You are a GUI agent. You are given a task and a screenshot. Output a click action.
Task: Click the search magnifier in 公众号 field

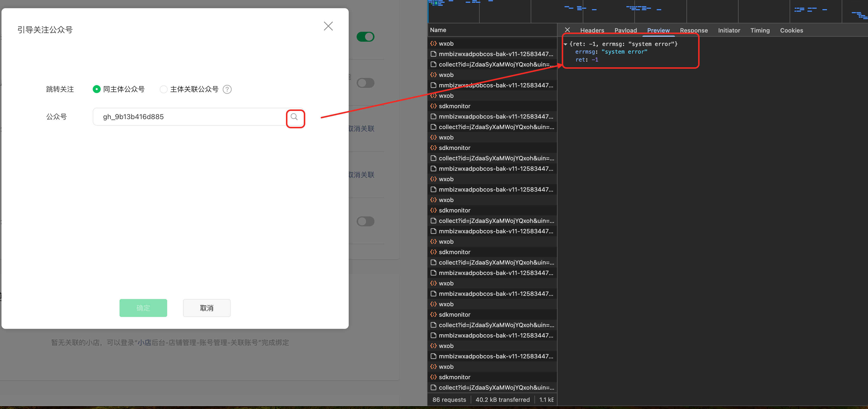point(294,117)
